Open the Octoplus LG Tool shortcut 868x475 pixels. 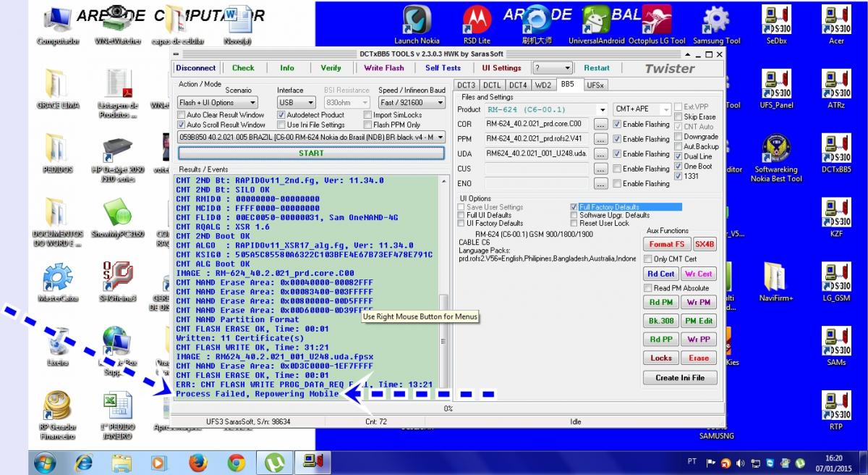[657, 25]
